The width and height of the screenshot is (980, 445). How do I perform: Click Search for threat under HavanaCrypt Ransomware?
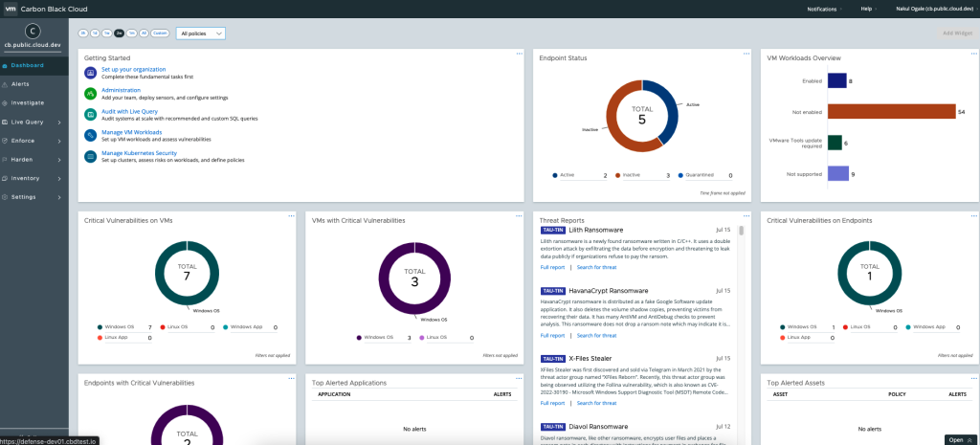(596, 336)
